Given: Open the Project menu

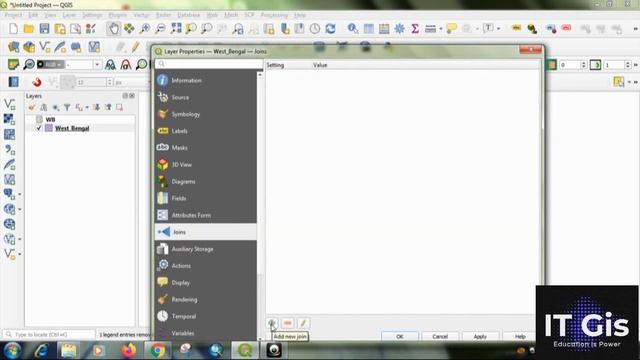Looking at the screenshot, I should click(x=13, y=15).
